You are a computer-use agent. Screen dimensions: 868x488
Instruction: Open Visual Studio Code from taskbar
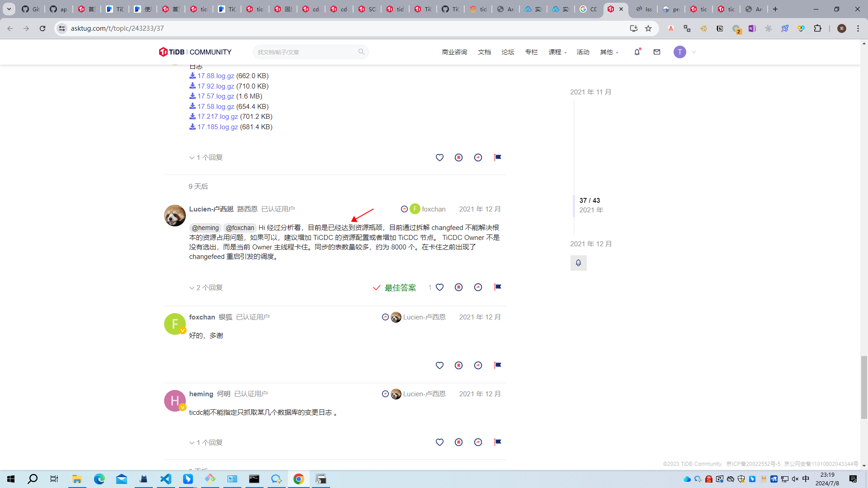click(x=166, y=479)
